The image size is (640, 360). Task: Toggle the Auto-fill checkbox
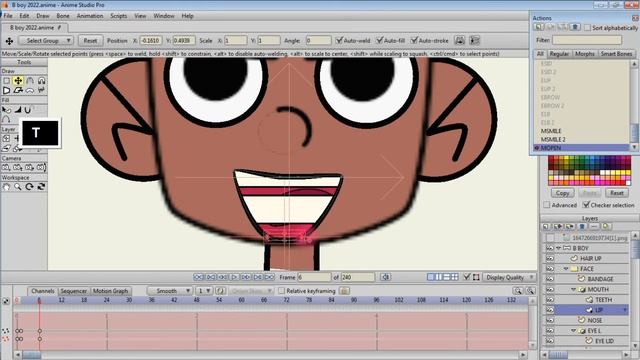click(x=380, y=40)
